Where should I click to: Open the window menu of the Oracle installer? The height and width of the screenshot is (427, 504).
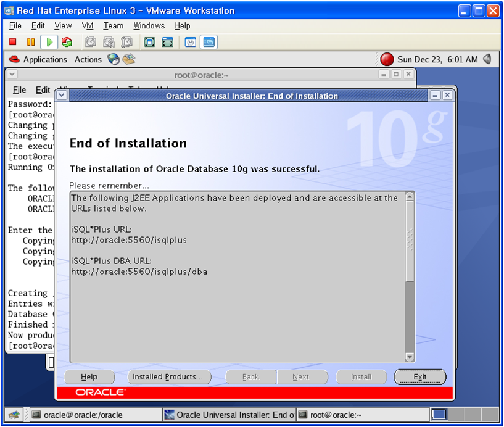[x=62, y=96]
